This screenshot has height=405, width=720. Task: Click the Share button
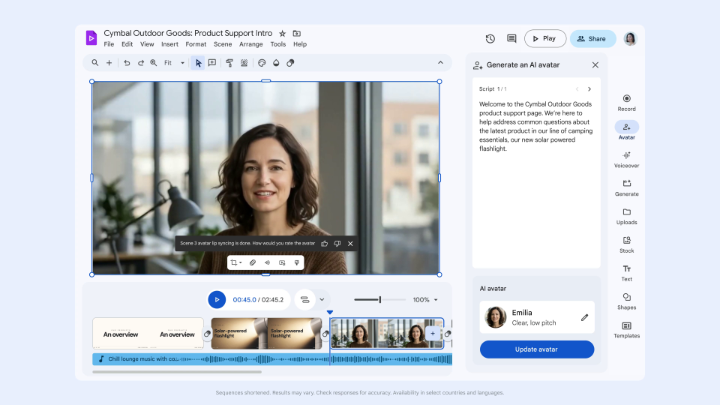[592, 39]
